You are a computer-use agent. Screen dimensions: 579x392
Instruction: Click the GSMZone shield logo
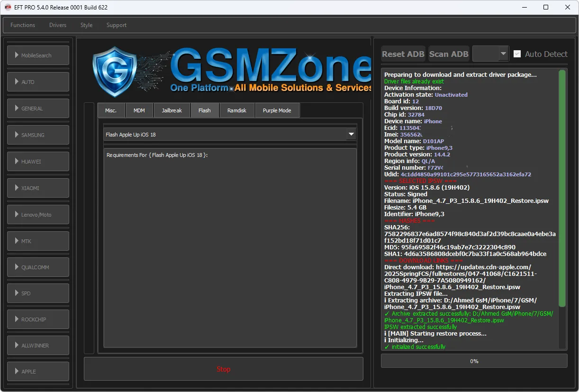coord(115,71)
